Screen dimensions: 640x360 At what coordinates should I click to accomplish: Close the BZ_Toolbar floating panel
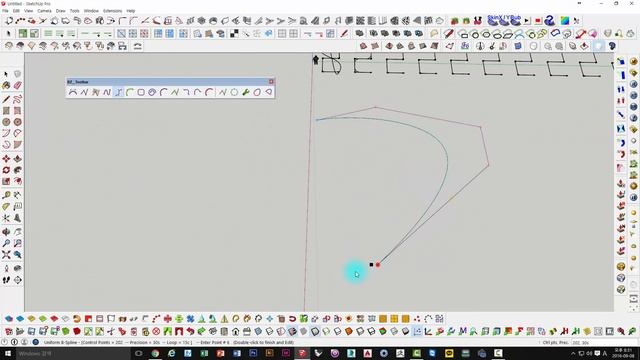(271, 82)
